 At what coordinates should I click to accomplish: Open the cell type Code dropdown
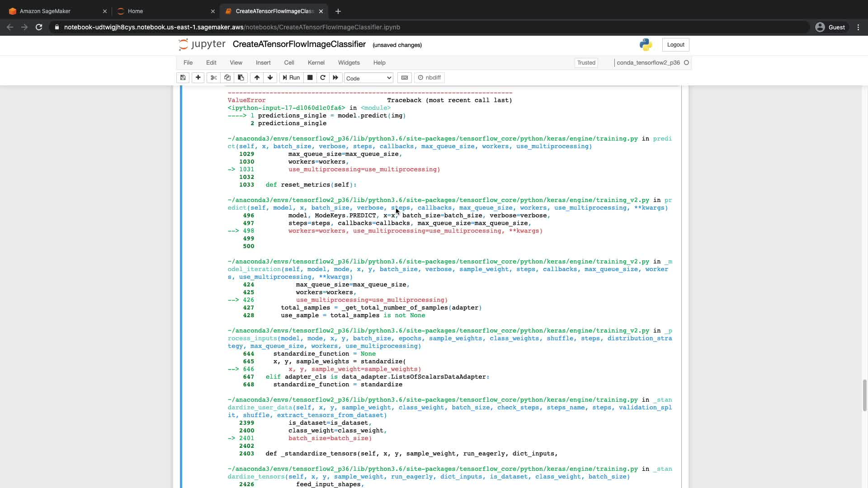368,78
